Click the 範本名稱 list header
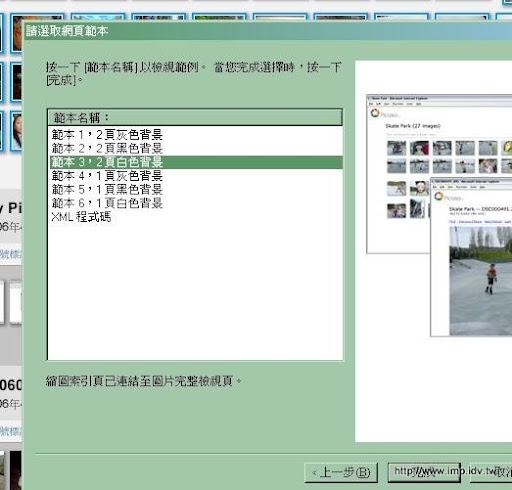The height and width of the screenshot is (490, 512). 195,117
